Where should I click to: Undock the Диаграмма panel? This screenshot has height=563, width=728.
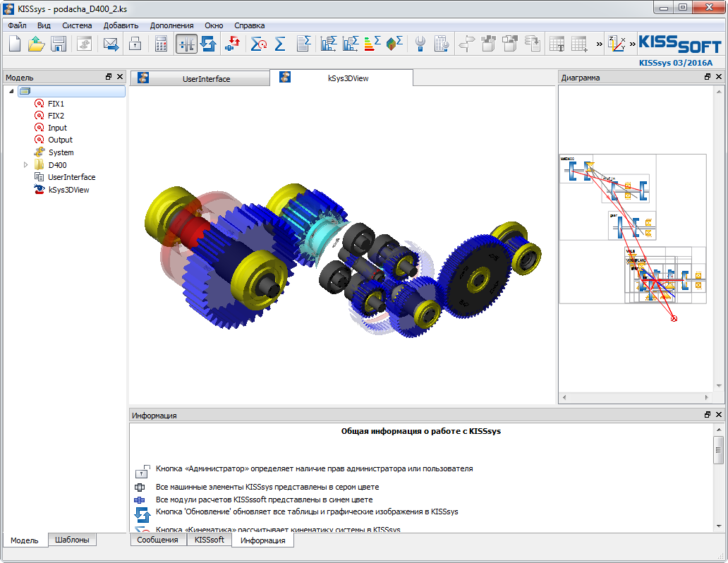[x=708, y=77]
